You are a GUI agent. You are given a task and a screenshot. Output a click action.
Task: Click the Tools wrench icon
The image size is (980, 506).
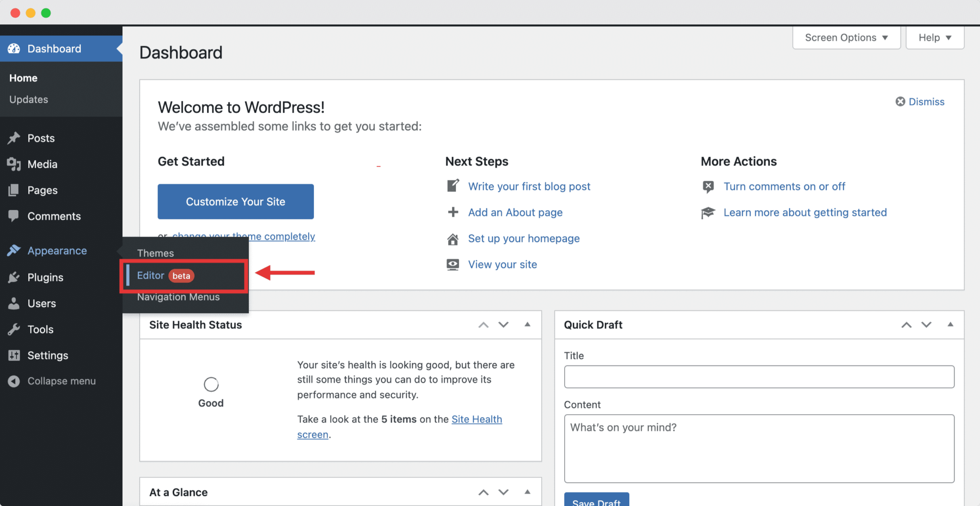pos(14,330)
